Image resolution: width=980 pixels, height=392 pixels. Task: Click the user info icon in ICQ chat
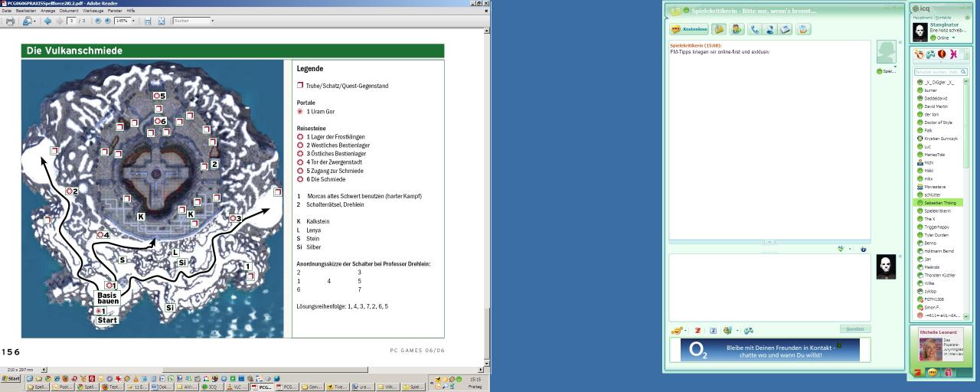737,29
